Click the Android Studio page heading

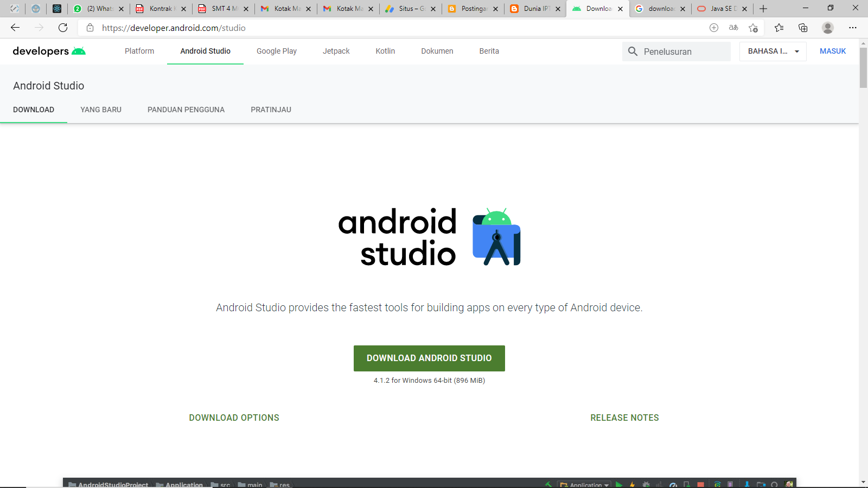point(49,86)
